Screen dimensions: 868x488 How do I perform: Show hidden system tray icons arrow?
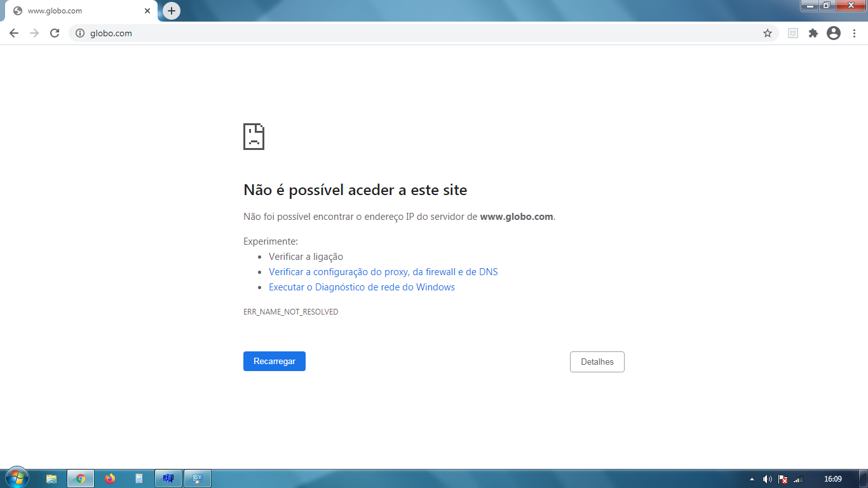point(752,479)
